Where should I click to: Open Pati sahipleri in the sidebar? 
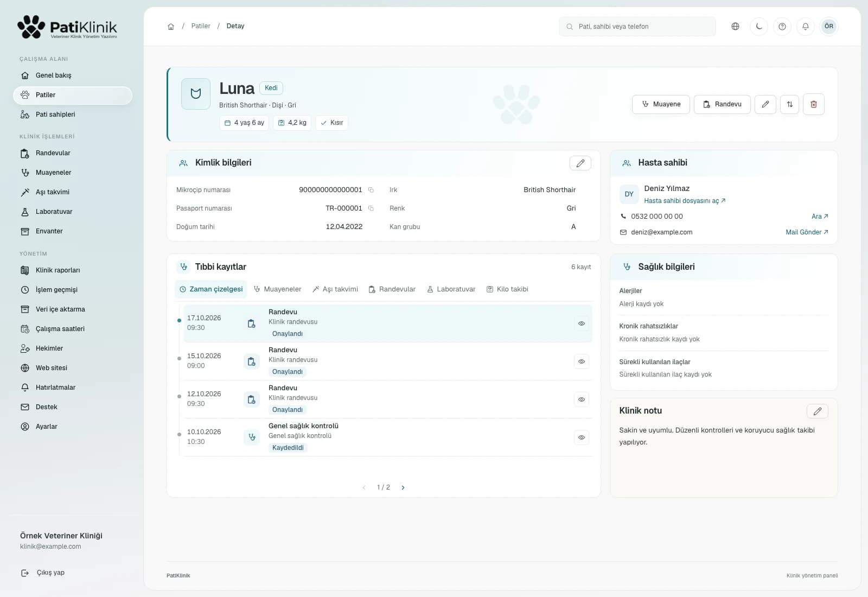click(x=73, y=115)
